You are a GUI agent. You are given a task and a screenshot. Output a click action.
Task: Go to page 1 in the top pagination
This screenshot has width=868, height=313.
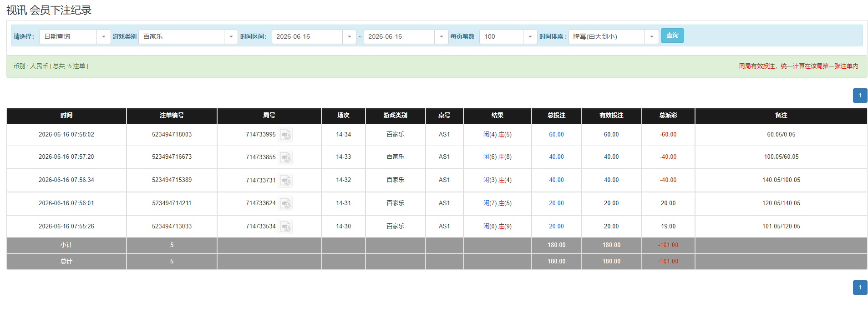coord(860,96)
